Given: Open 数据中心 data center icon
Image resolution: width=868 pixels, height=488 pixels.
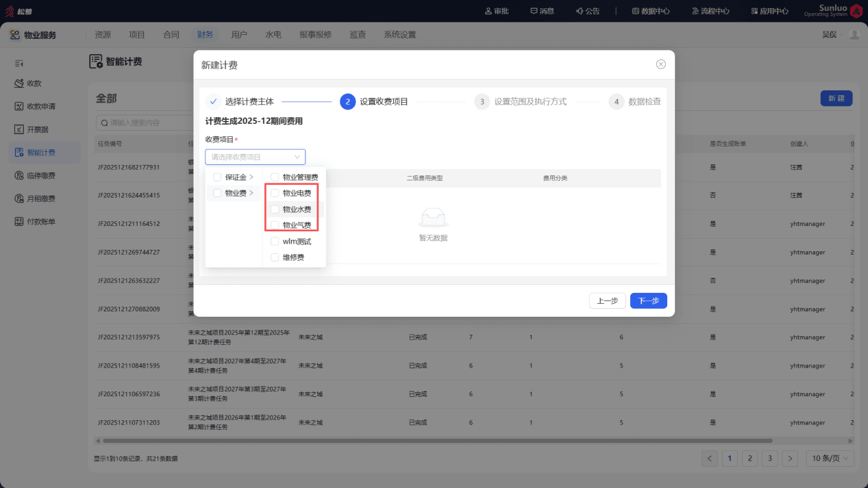Looking at the screenshot, I should pyautogui.click(x=635, y=11).
